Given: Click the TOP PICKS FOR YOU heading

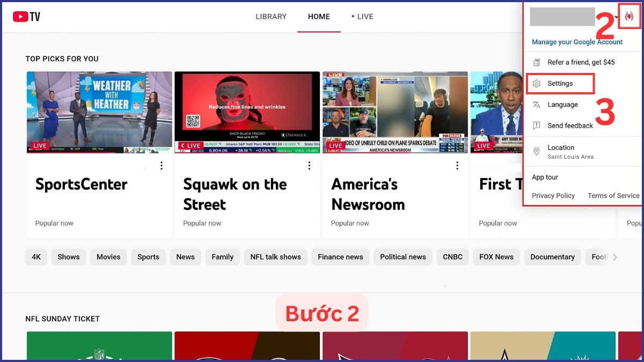Looking at the screenshot, I should coord(62,59).
